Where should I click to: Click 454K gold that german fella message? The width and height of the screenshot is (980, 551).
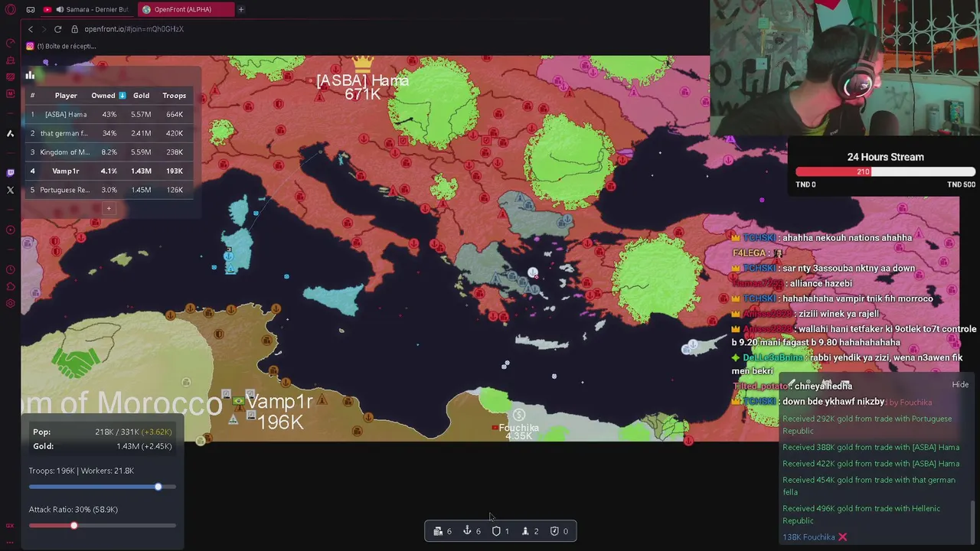pos(868,486)
